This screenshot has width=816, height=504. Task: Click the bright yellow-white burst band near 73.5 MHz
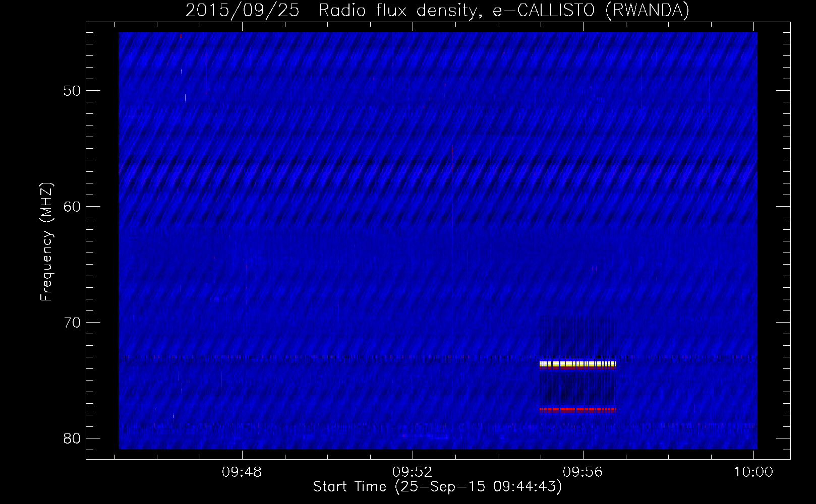[578, 364]
